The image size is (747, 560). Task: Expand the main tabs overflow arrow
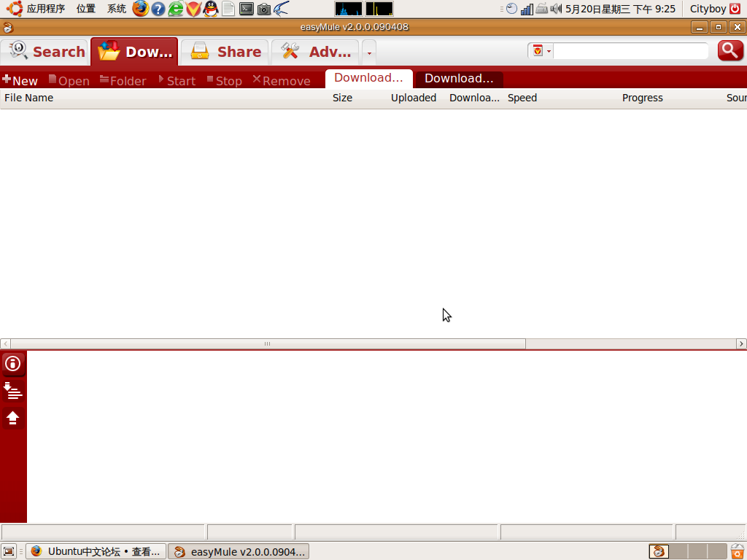369,52
